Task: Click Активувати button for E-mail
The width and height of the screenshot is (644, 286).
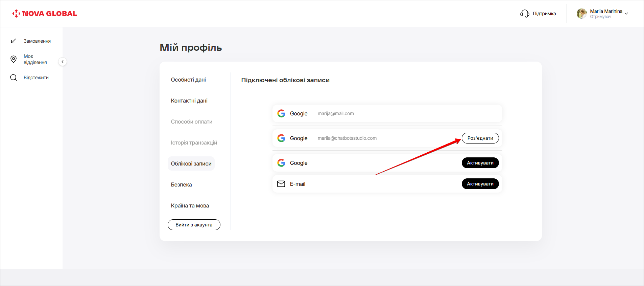Action: coord(480,184)
